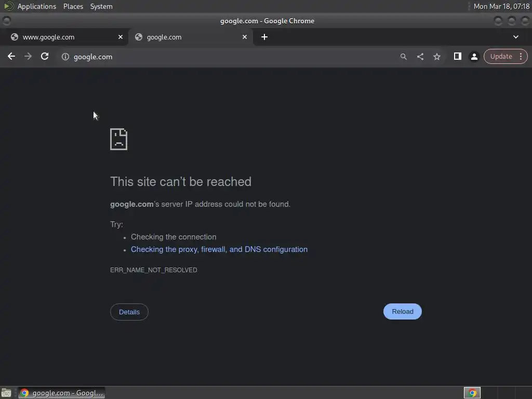Click the show desktop icon in bottom panel
The width and height of the screenshot is (532, 399).
6,393
